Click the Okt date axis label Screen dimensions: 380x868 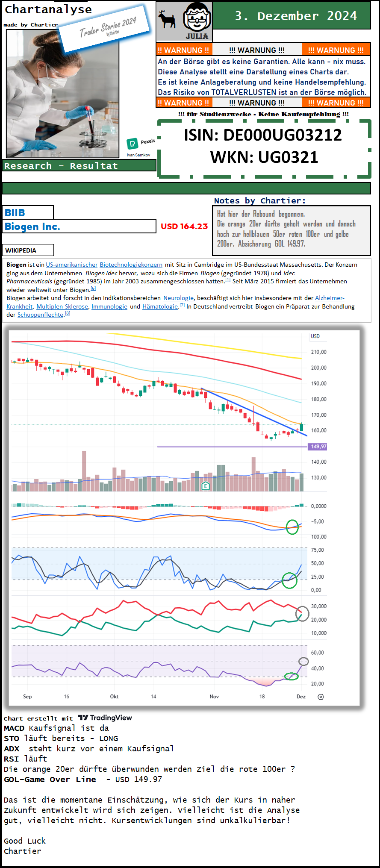pos(114,697)
